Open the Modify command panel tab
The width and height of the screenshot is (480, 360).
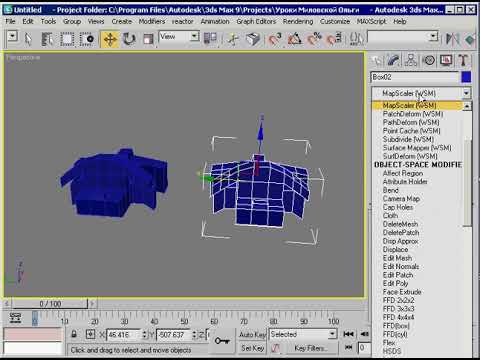point(394,60)
